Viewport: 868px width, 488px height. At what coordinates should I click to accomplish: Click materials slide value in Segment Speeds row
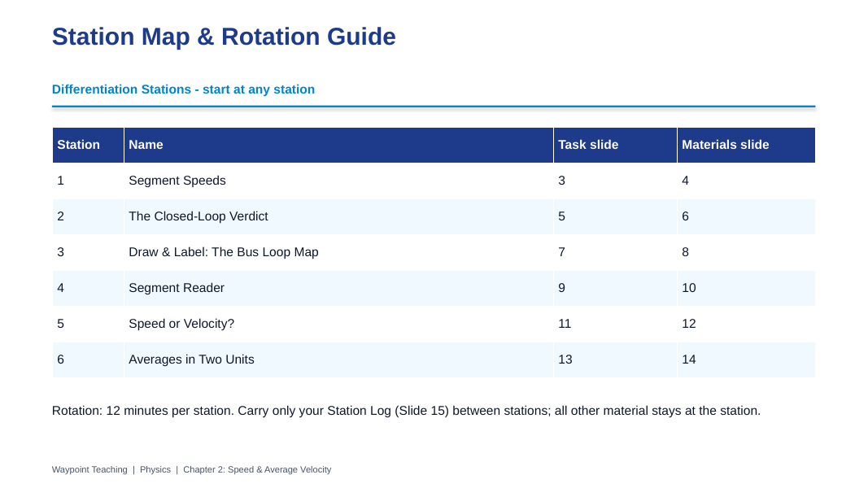pos(746,181)
